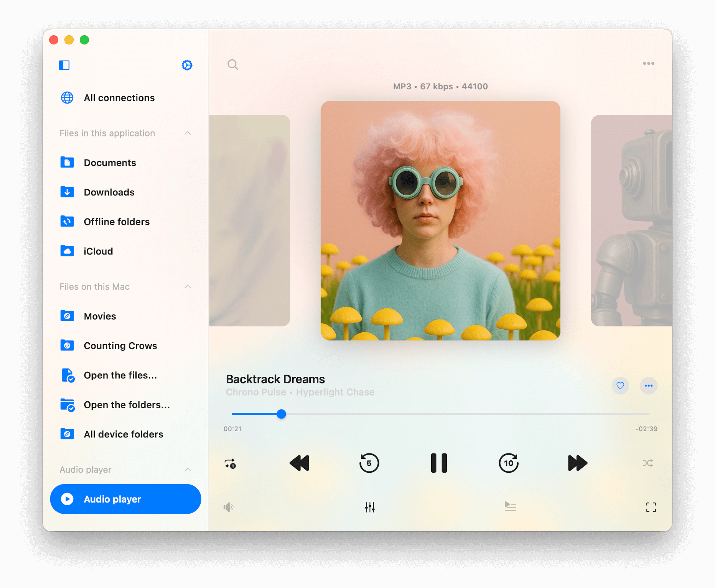Skip forward 10 seconds

coord(509,463)
